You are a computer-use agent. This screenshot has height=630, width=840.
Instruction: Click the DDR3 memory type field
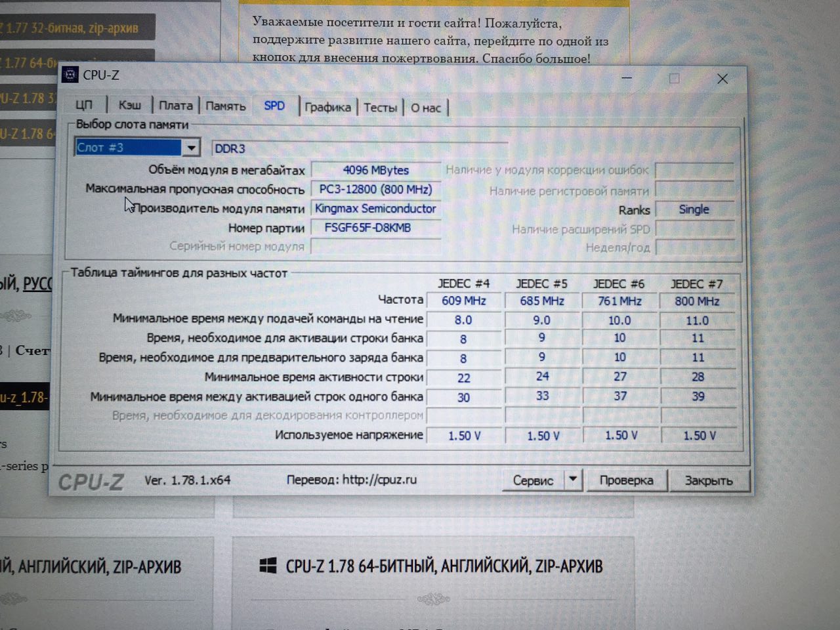click(360, 148)
